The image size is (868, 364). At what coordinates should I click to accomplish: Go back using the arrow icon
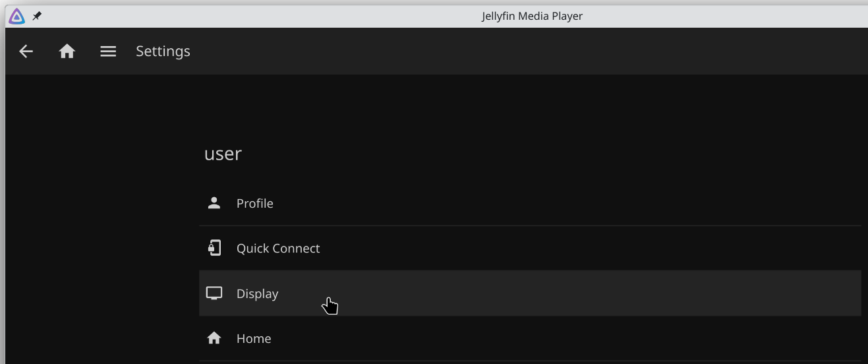coord(26,51)
